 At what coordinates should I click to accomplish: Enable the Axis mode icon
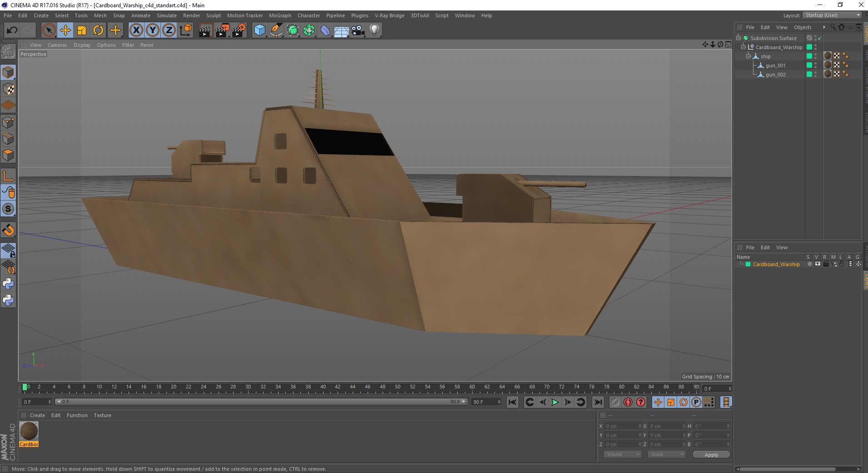[x=8, y=176]
